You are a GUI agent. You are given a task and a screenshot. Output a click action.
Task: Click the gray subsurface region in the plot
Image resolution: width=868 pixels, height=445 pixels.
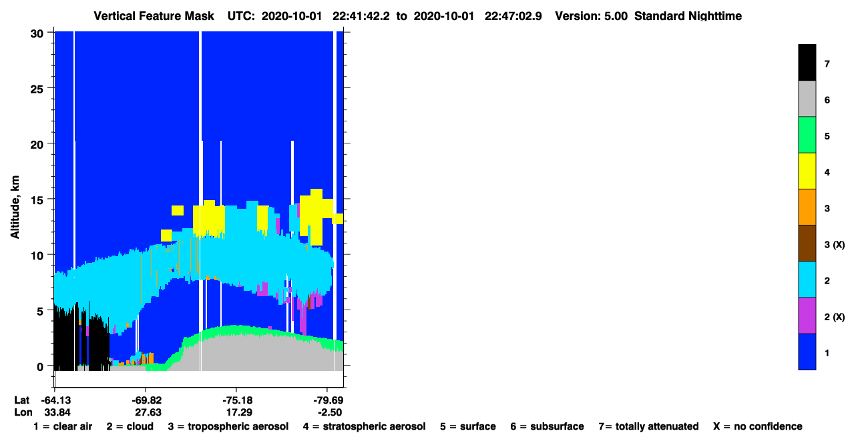click(x=254, y=354)
